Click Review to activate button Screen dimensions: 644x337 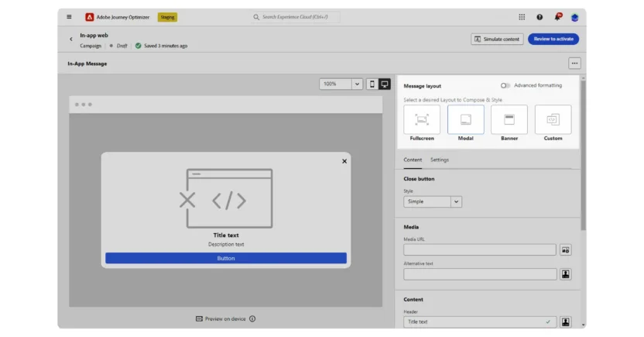coord(553,39)
